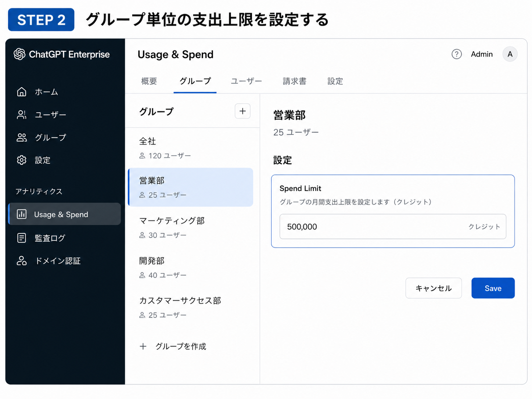The image size is (532, 399).
Task: Select the 営業部 group in the list
Action: (x=190, y=187)
